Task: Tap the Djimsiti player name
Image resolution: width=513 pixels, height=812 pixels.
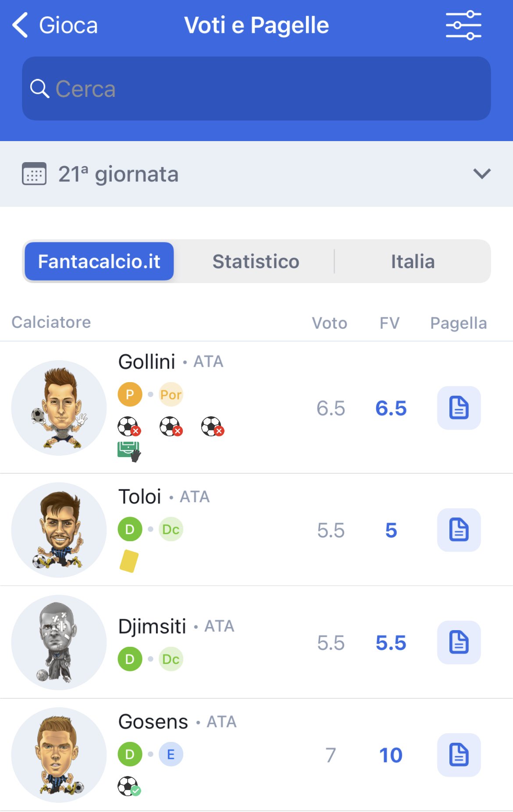Action: tap(152, 626)
